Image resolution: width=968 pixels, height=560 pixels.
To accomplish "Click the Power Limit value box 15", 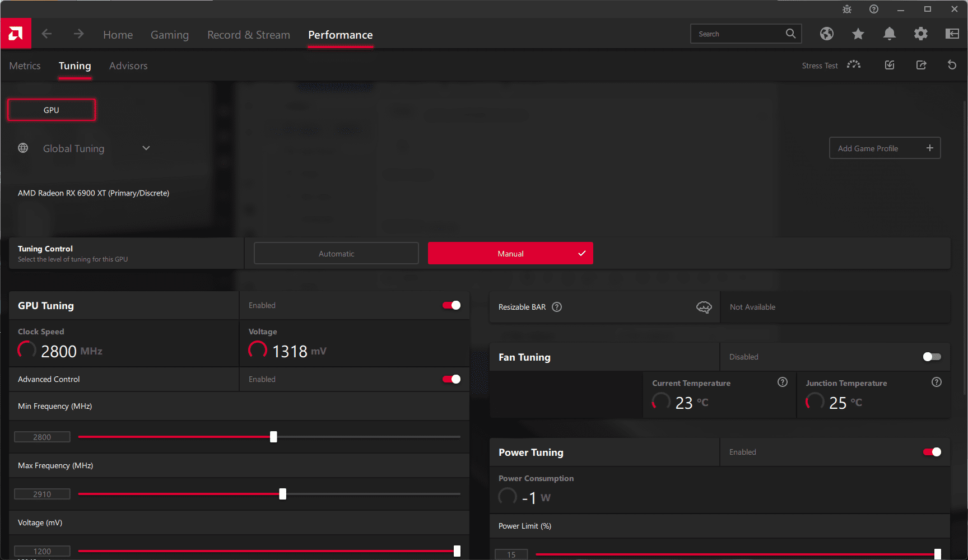I will click(511, 554).
